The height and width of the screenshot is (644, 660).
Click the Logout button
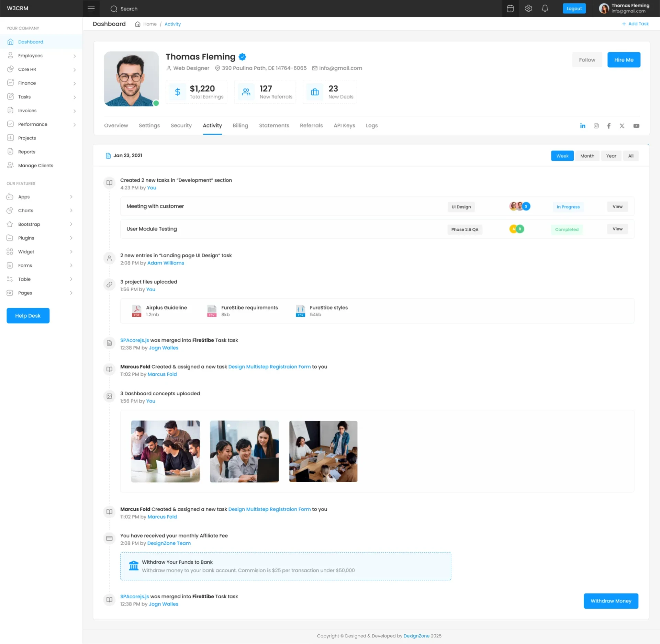coord(574,9)
